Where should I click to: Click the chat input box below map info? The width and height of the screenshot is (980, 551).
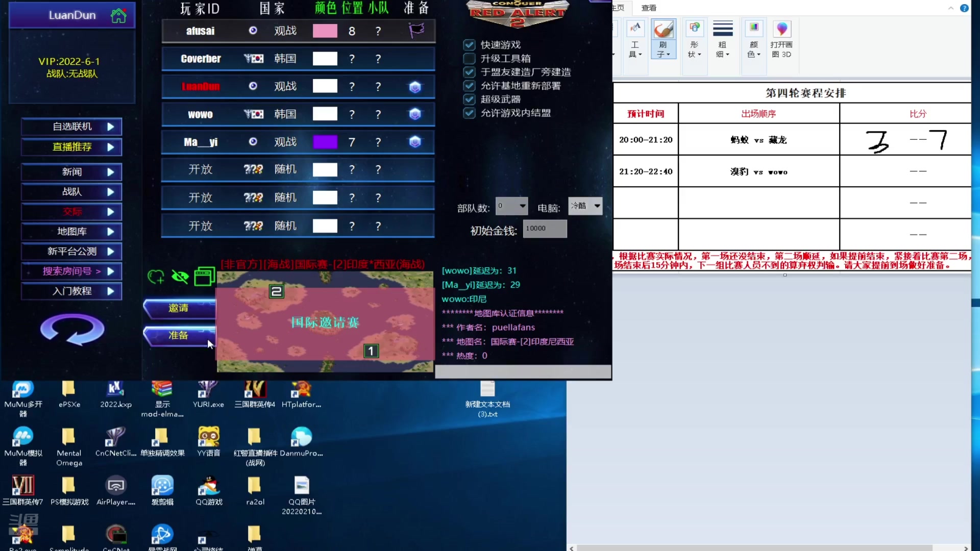523,372
